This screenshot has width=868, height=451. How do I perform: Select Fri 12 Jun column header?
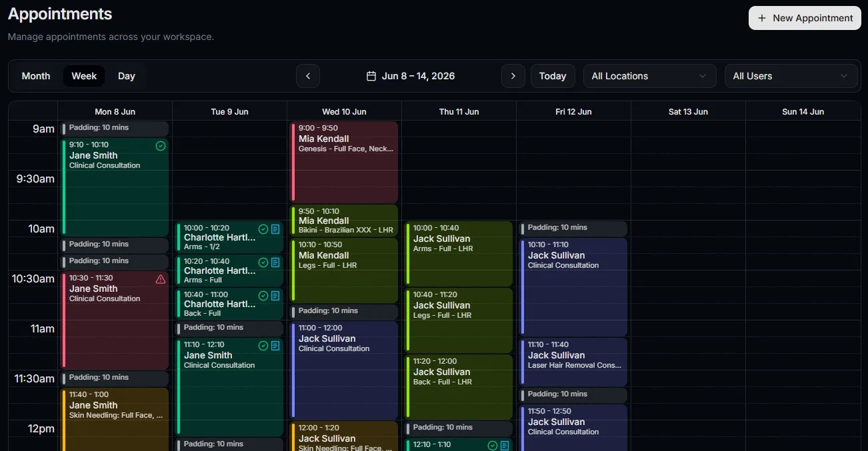tap(574, 112)
